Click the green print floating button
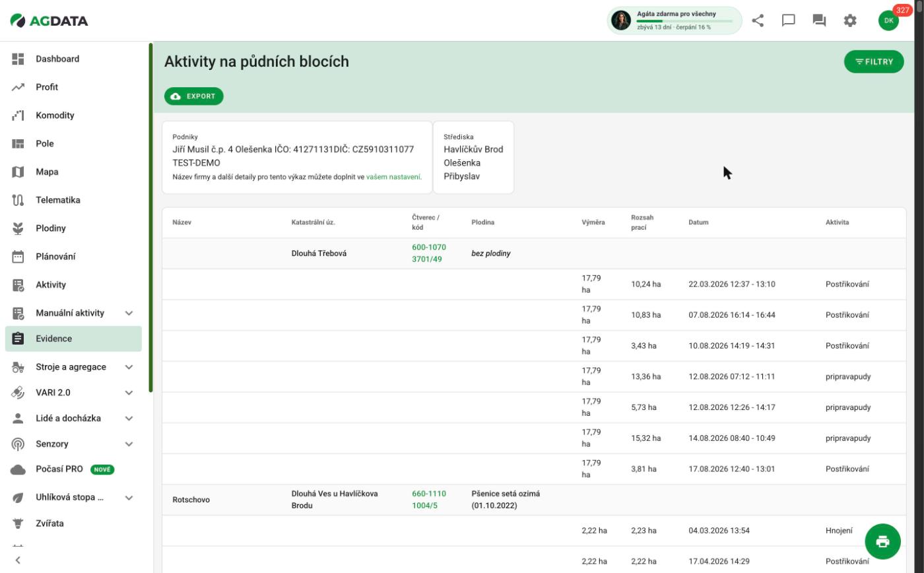924x573 pixels. (882, 541)
